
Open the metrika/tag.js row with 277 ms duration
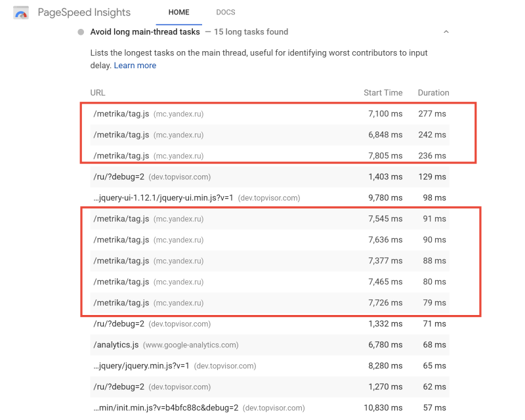pos(270,114)
